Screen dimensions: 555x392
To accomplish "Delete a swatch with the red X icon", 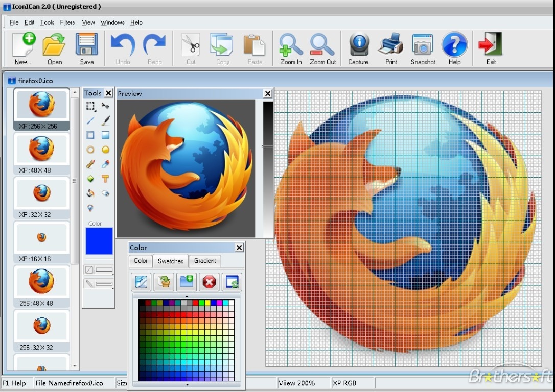I will (x=209, y=282).
